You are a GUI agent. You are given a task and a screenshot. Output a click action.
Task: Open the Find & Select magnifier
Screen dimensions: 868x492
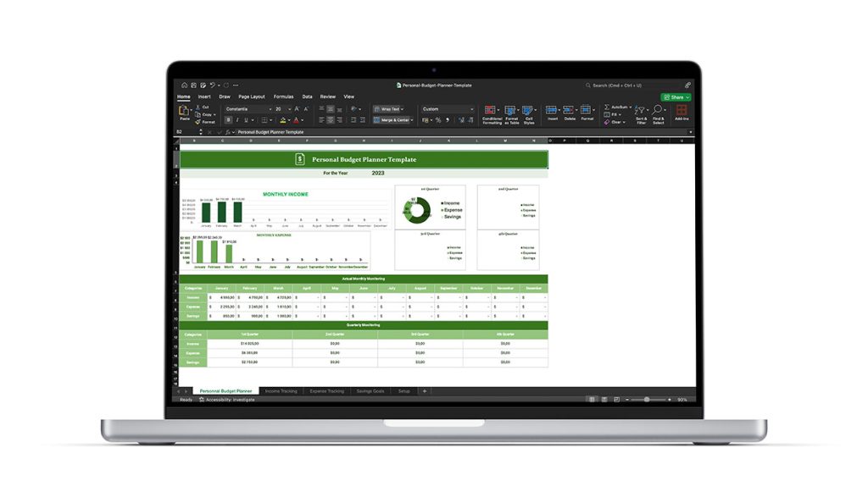(x=659, y=111)
